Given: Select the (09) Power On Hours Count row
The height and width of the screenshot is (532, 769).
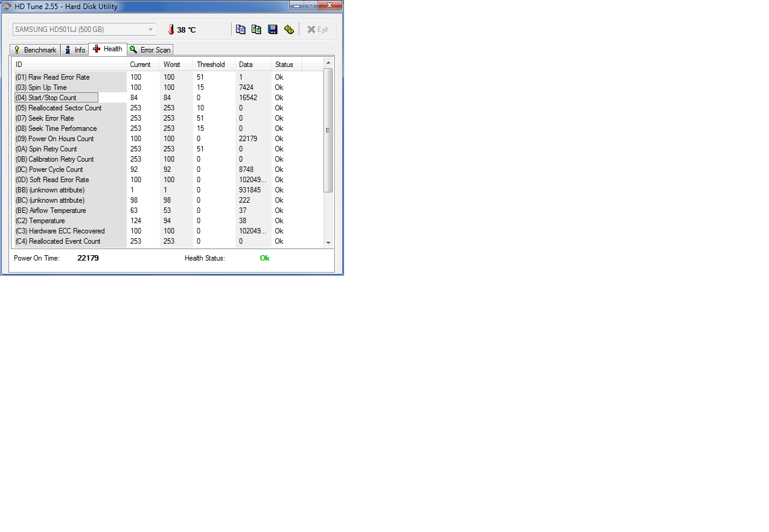Looking at the screenshot, I should pos(168,139).
